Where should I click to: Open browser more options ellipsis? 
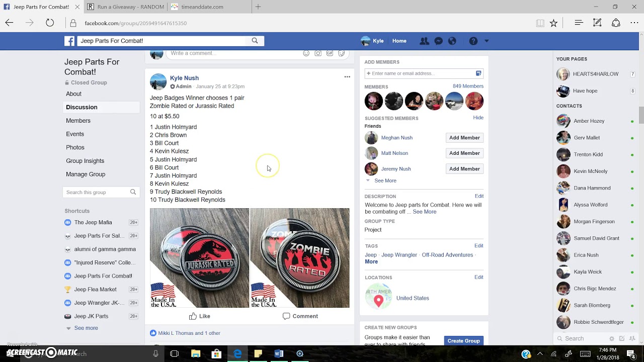coord(634,23)
